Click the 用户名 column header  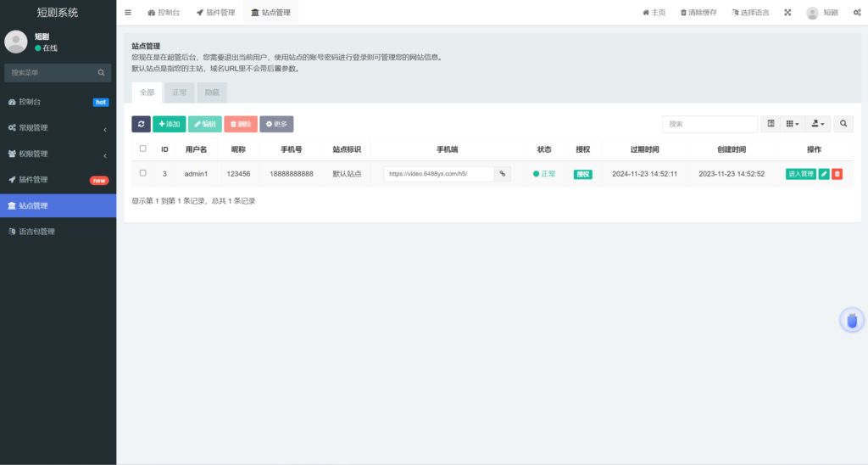tap(196, 149)
